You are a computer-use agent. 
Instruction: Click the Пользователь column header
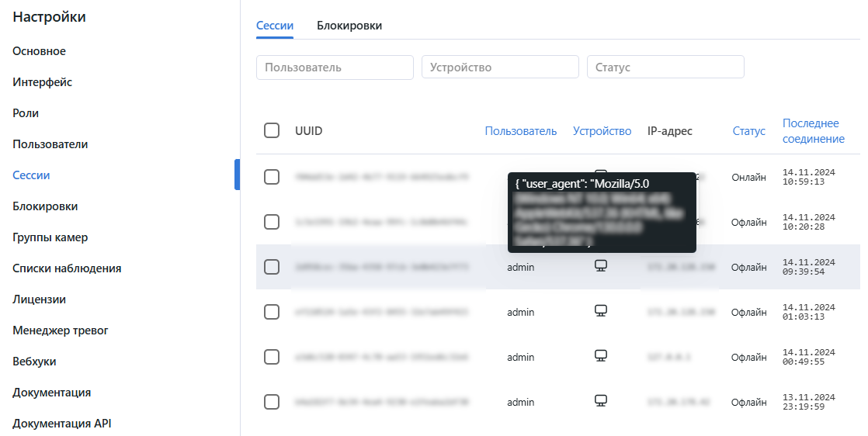(520, 131)
